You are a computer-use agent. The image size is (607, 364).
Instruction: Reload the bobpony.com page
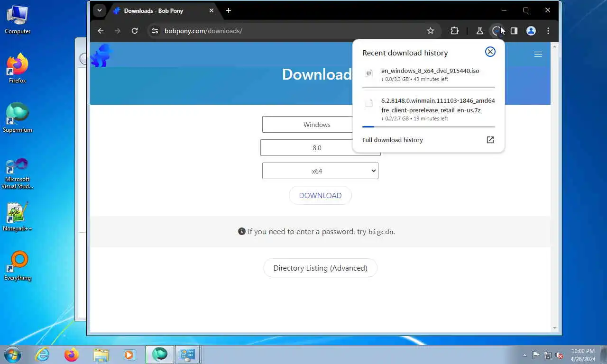click(135, 31)
